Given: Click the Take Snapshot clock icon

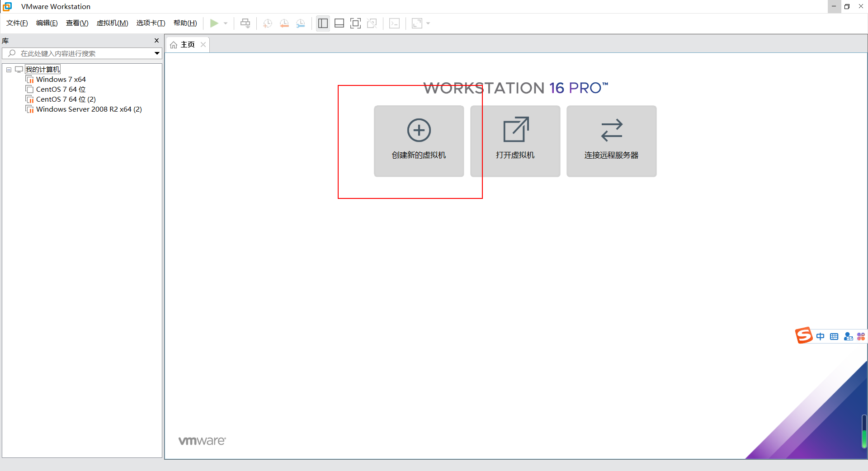Looking at the screenshot, I should [267, 23].
